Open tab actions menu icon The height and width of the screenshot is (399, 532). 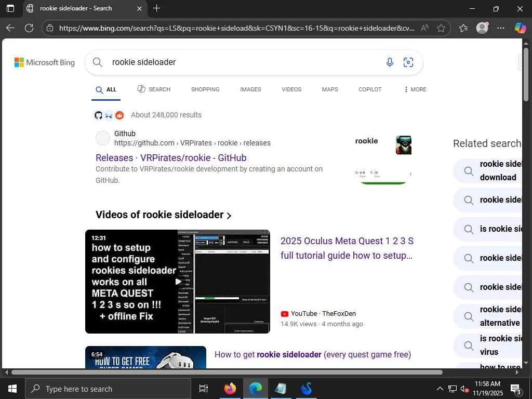pyautogui.click(x=10, y=8)
